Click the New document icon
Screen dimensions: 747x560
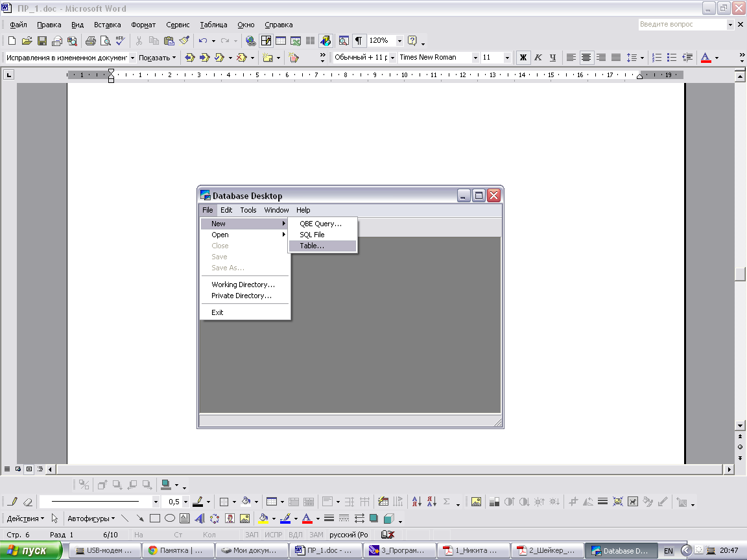12,41
